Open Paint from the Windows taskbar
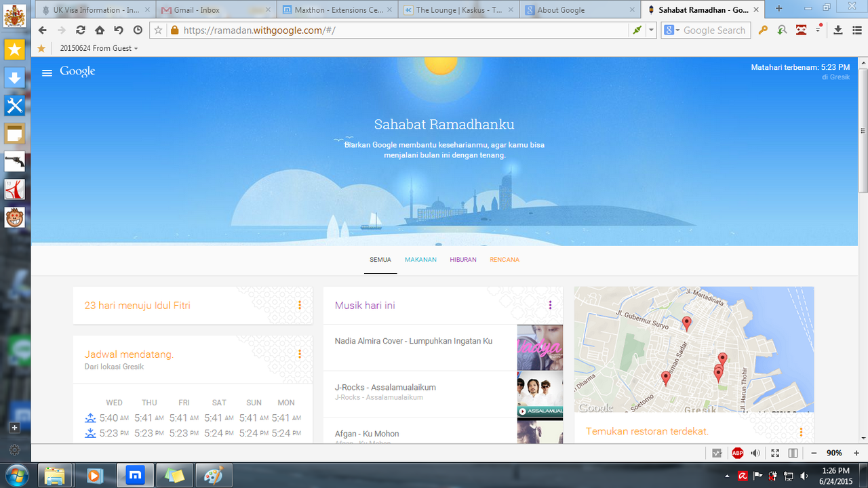This screenshot has height=488, width=868. coord(213,475)
